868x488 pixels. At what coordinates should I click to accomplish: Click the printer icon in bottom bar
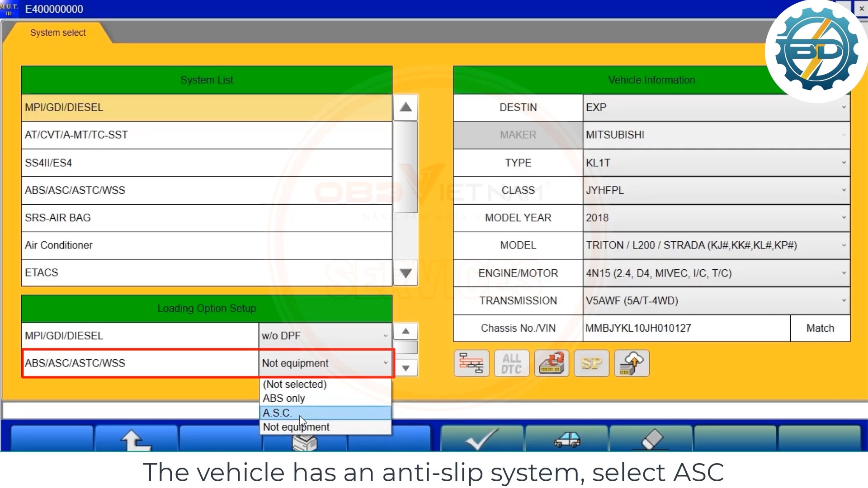[305, 442]
